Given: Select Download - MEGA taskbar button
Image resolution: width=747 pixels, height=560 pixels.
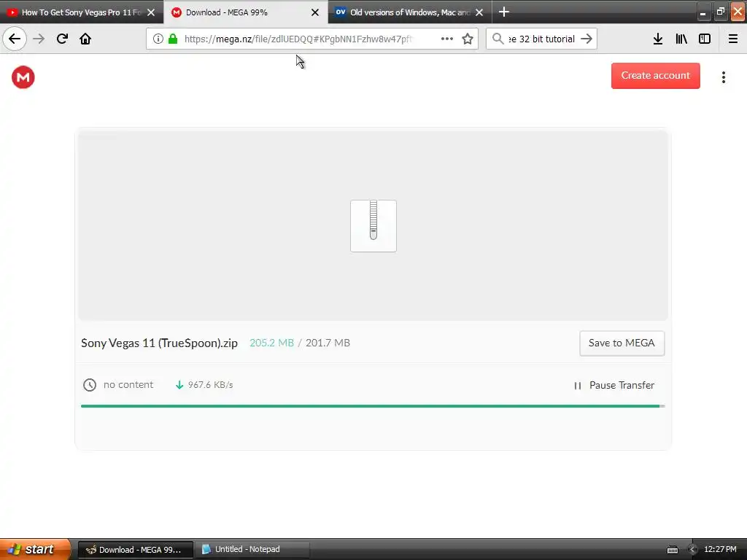Looking at the screenshot, I should (x=135, y=550).
